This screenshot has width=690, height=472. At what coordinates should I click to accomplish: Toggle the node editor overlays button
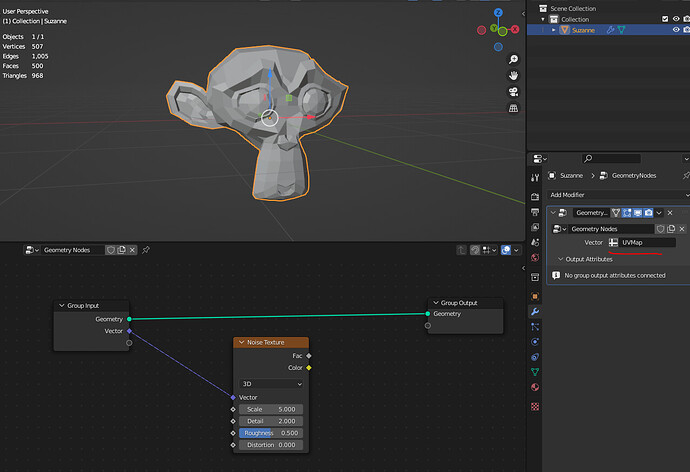point(506,250)
